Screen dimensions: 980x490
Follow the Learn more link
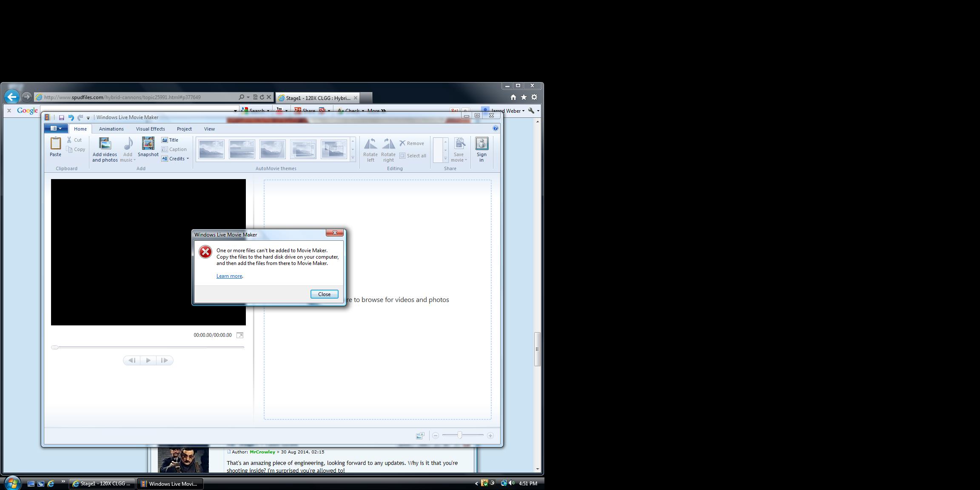pos(229,276)
